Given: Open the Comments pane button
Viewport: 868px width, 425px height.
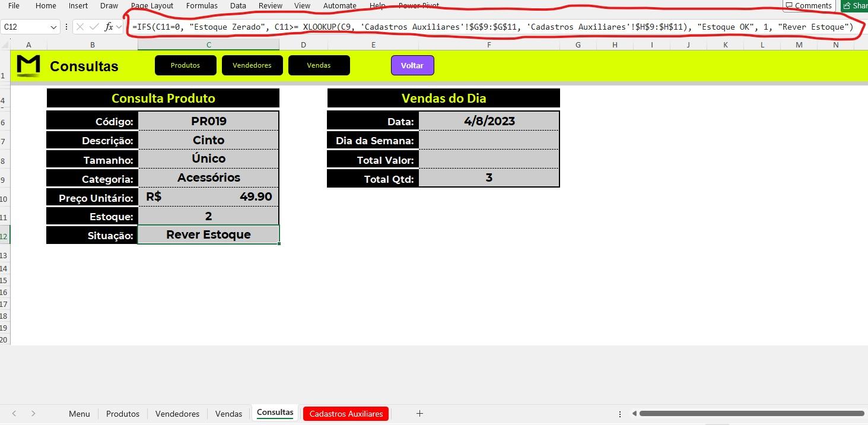Looking at the screenshot, I should coord(809,5).
